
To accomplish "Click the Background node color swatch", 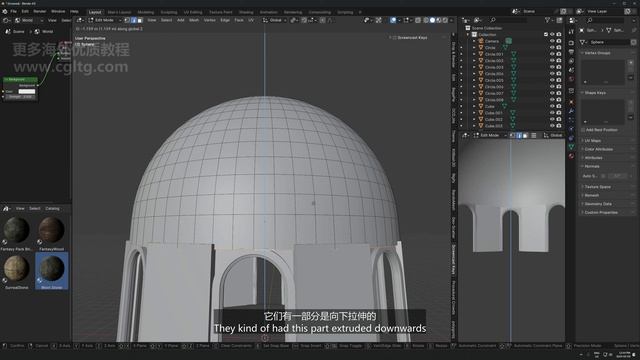I will (x=27, y=91).
